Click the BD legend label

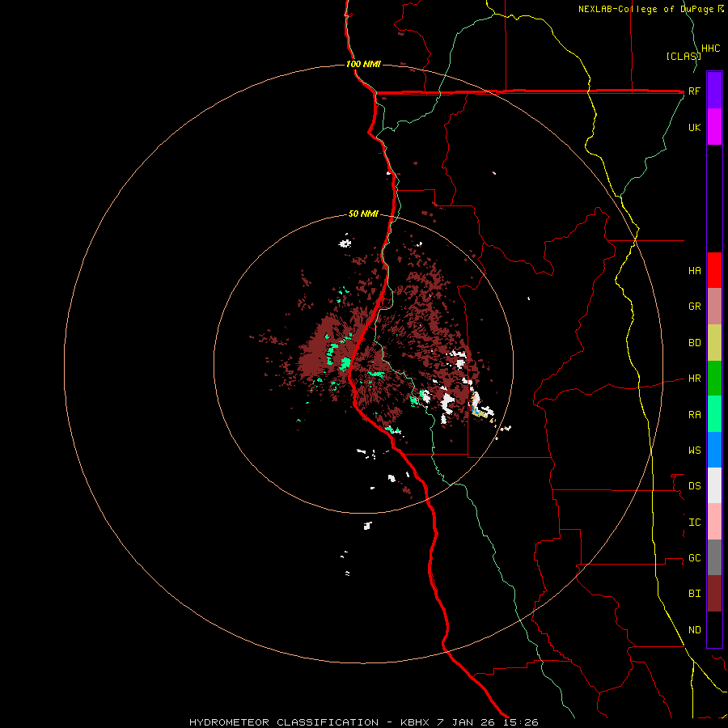[694, 343]
